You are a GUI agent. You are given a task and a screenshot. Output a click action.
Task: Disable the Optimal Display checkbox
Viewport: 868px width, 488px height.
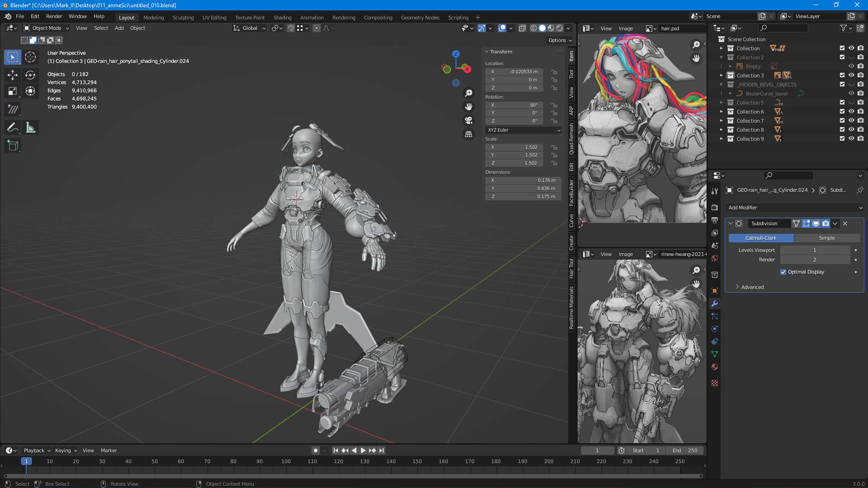tap(783, 272)
